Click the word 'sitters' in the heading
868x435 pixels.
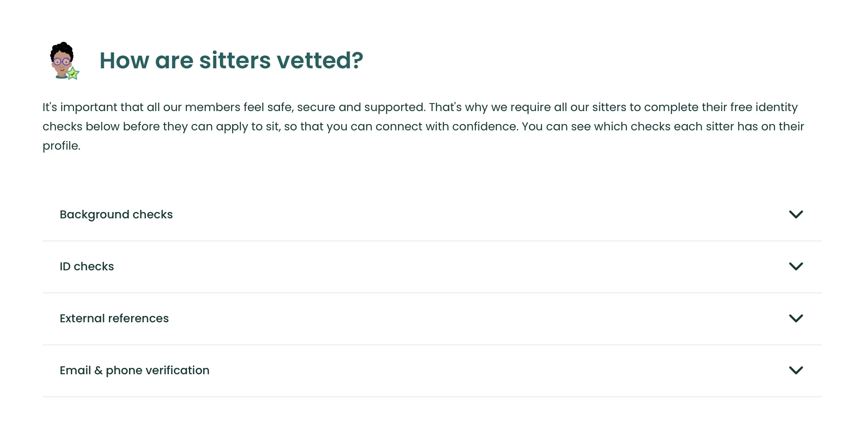(x=235, y=60)
